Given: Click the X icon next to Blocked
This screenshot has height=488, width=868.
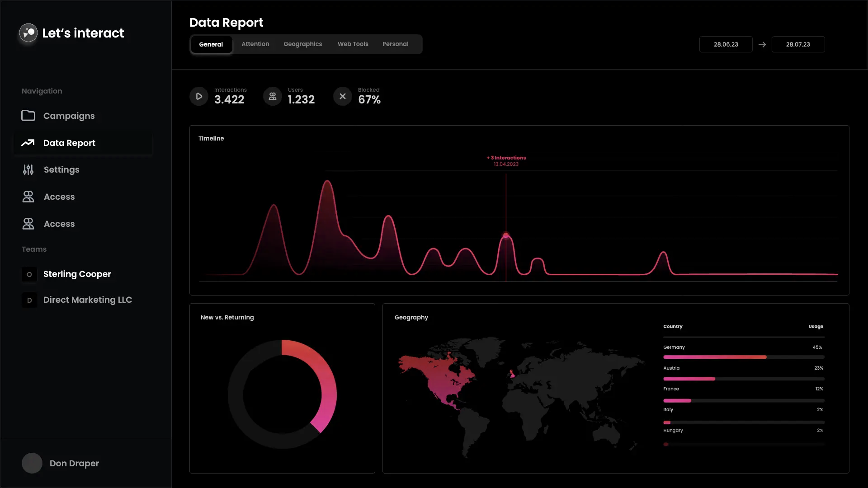Looking at the screenshot, I should 342,96.
